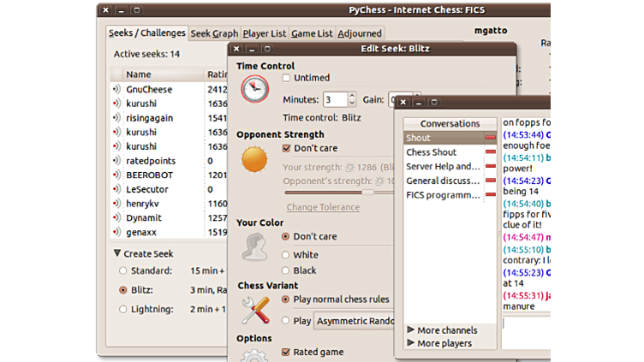Open the Asymmetric Random variant dropdown

coord(355,321)
